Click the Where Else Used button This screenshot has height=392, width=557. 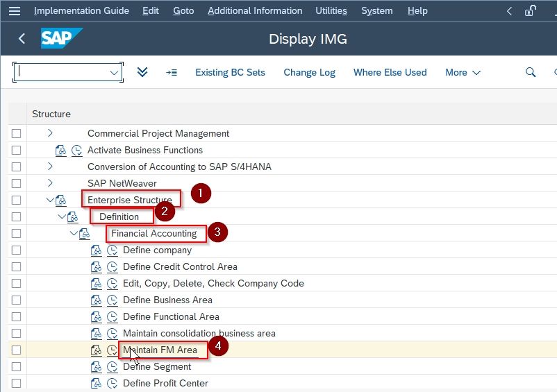coord(390,73)
